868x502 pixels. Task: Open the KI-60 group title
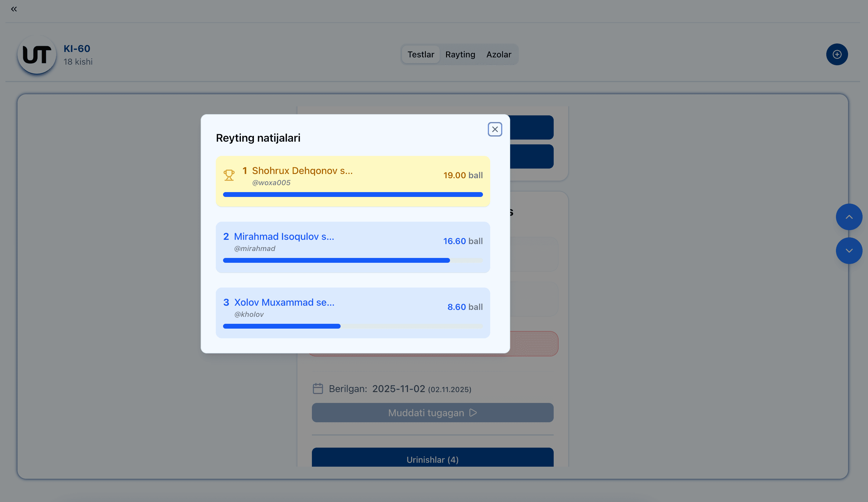pyautogui.click(x=77, y=49)
